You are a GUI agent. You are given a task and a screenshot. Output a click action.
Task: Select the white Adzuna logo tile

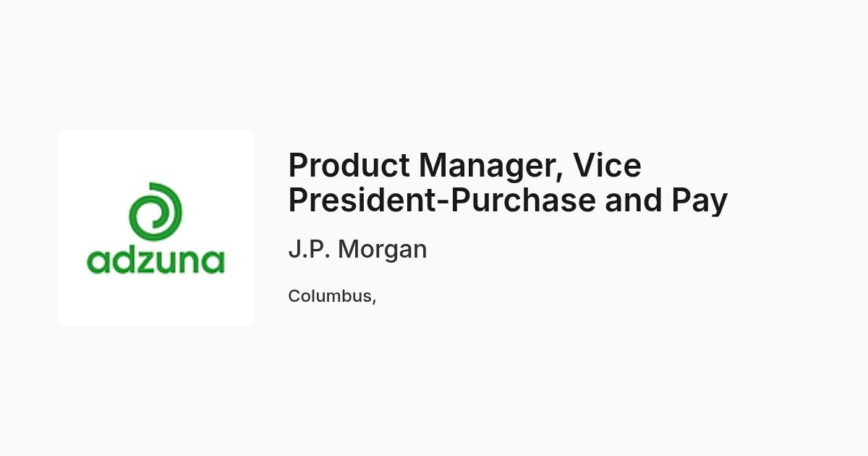(156, 228)
